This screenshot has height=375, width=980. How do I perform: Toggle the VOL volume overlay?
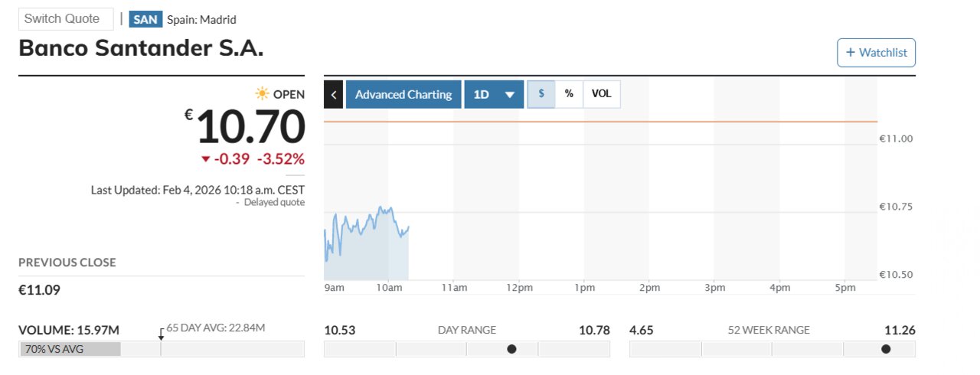[x=602, y=94]
